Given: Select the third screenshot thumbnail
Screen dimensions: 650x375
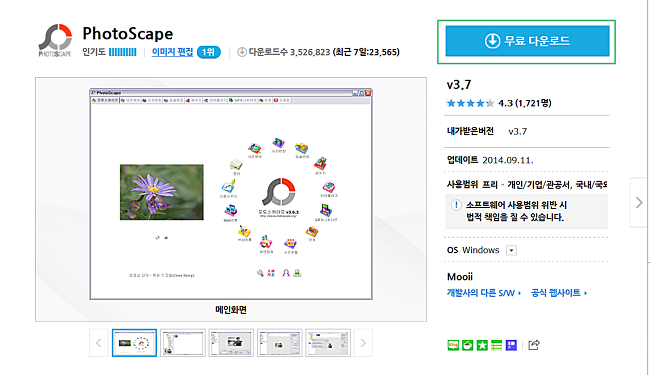Looking at the screenshot, I should click(x=231, y=343).
